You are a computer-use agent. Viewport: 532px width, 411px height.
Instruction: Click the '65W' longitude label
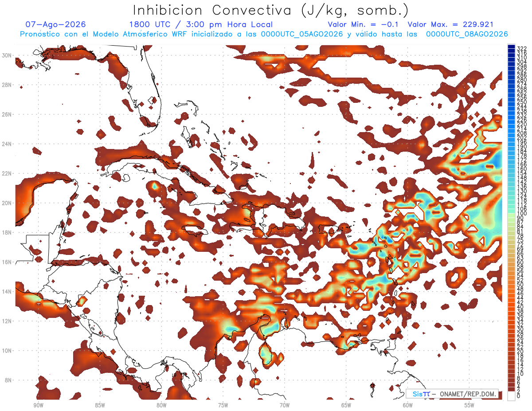(x=346, y=405)
